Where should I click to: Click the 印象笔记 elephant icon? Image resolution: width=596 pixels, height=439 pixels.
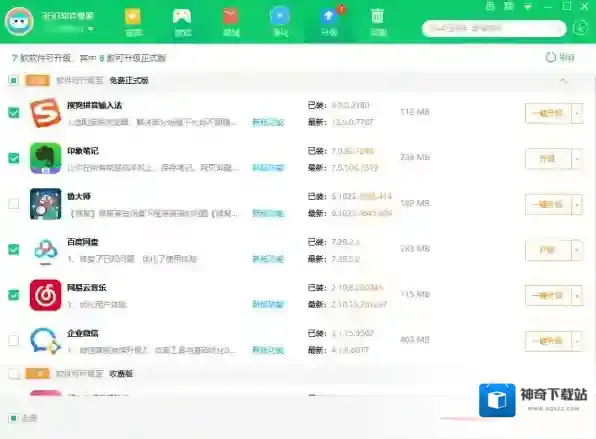46,158
